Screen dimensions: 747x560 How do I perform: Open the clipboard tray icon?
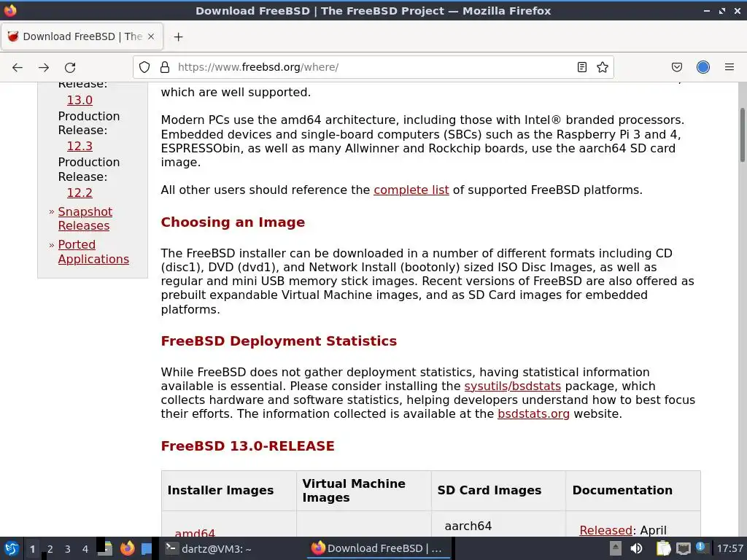coord(663,548)
